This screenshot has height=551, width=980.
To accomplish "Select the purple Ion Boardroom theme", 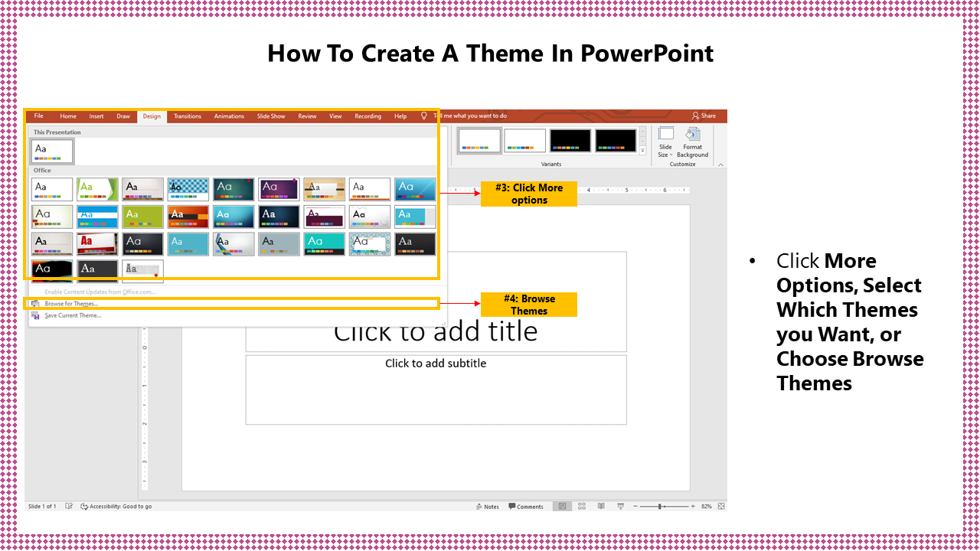I will (x=279, y=189).
